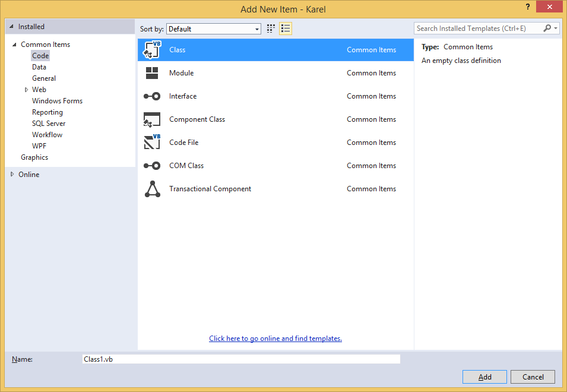Click here to go online and find templates
Screen dimensions: 567x392
(275, 338)
